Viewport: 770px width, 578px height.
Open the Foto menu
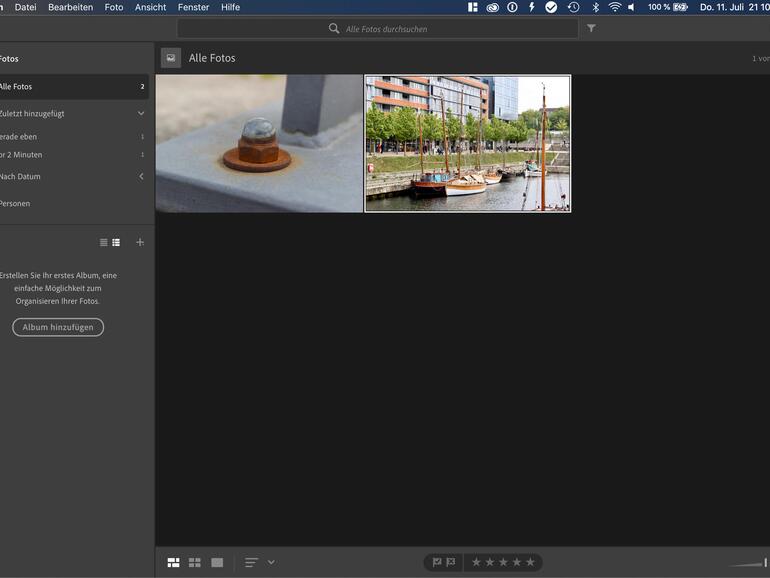coord(114,7)
